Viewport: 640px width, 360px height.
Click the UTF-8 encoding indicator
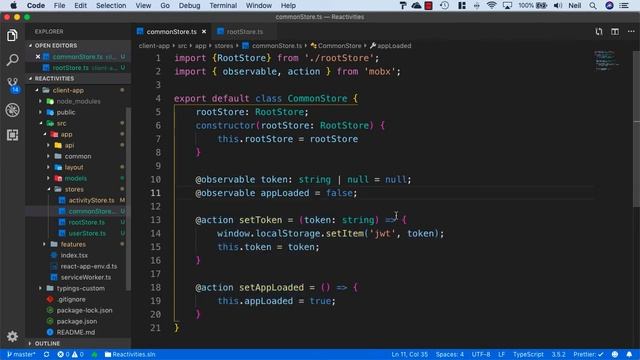481,354
